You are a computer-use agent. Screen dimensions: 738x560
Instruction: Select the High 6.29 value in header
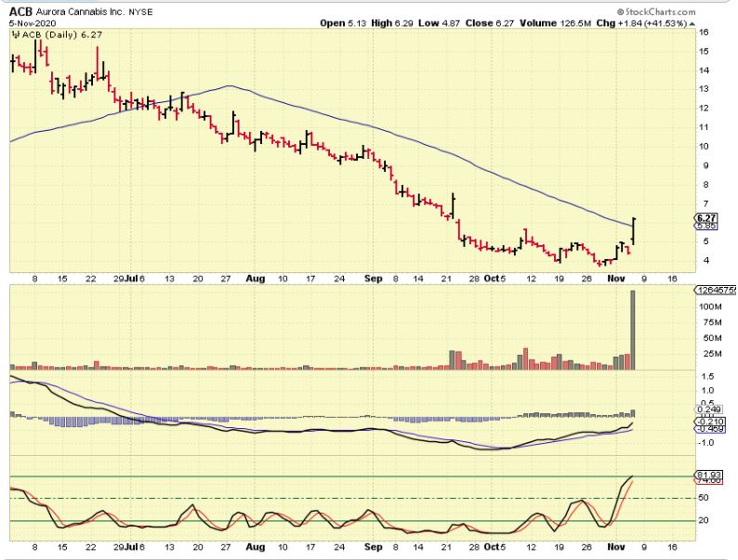392,23
